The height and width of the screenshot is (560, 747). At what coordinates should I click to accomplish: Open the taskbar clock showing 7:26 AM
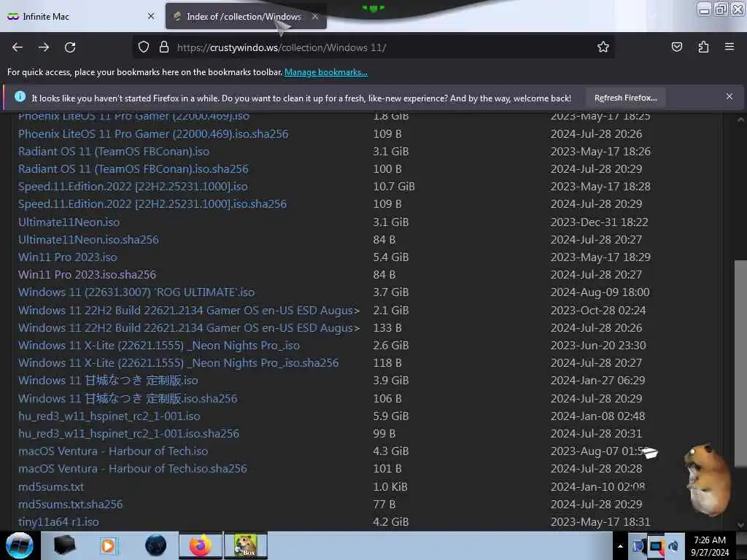(710, 546)
